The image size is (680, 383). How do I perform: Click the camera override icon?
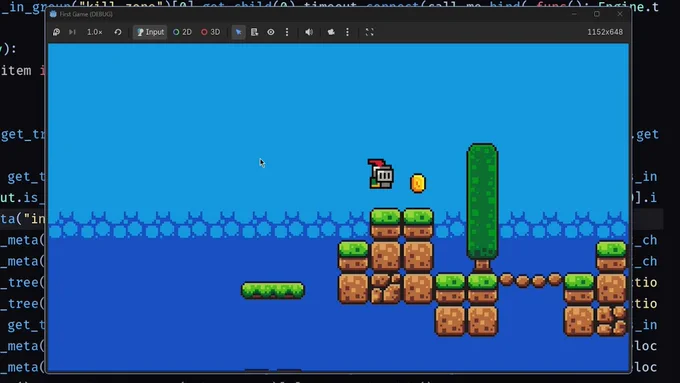(x=331, y=32)
